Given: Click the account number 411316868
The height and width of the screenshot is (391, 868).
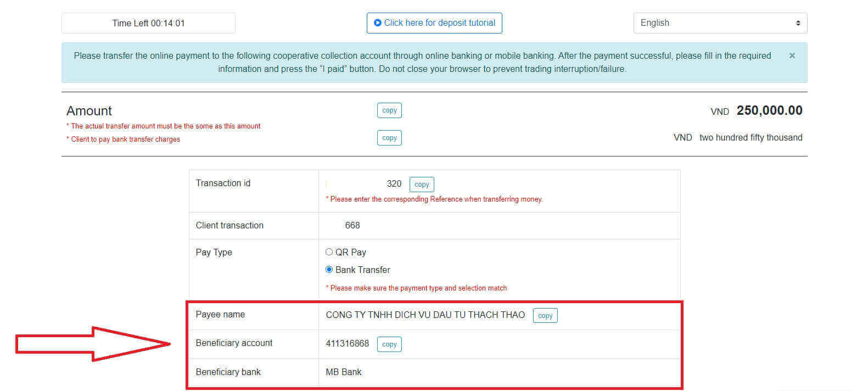Looking at the screenshot, I should tap(347, 344).
